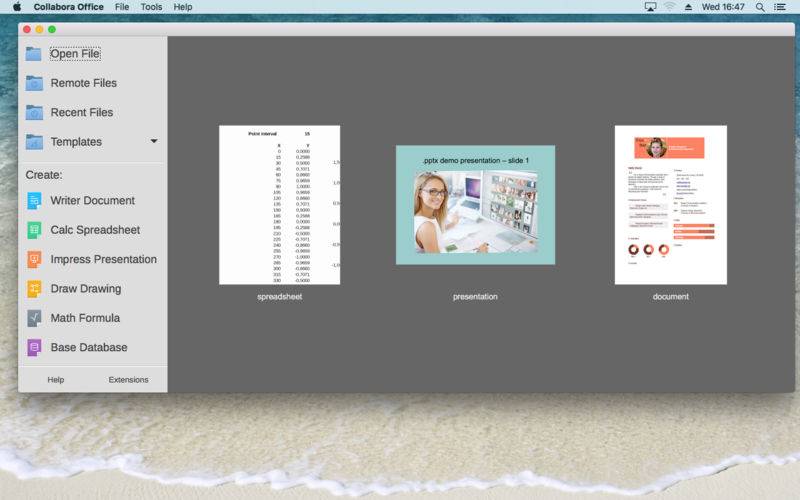Open Spotlight search in menu bar
Viewport: 800px width, 500px height.
(x=762, y=7)
